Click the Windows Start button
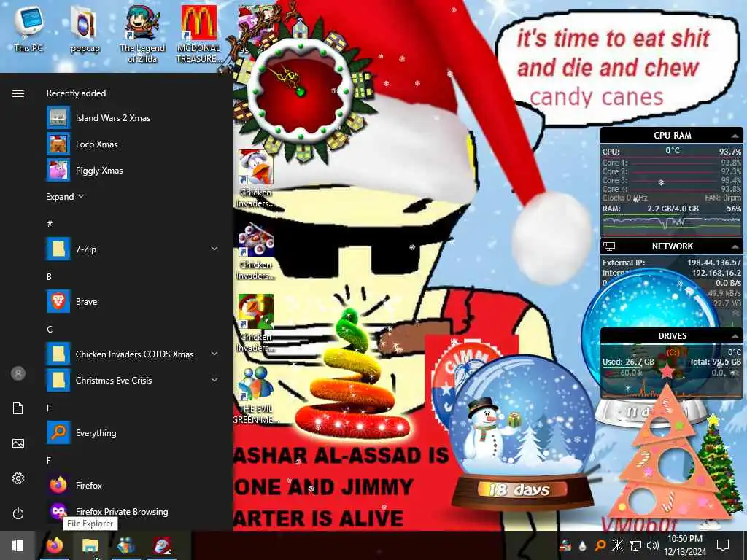The height and width of the screenshot is (560, 747). (18, 545)
